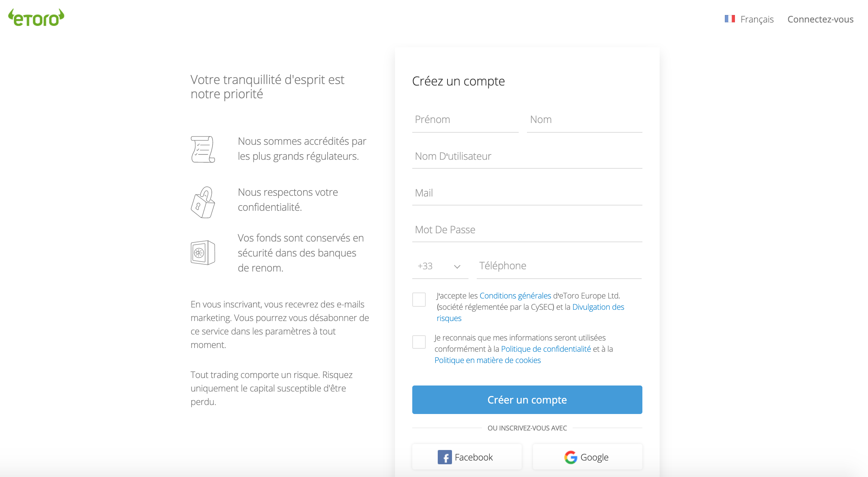Viewport: 868px width, 477px height.
Task: Click the Nous respectons votre confidentialité text
Action: pyautogui.click(x=288, y=199)
